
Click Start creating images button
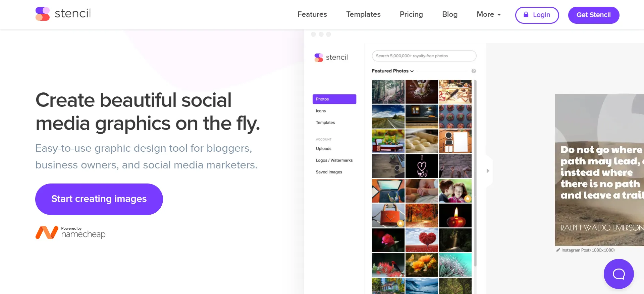99,199
